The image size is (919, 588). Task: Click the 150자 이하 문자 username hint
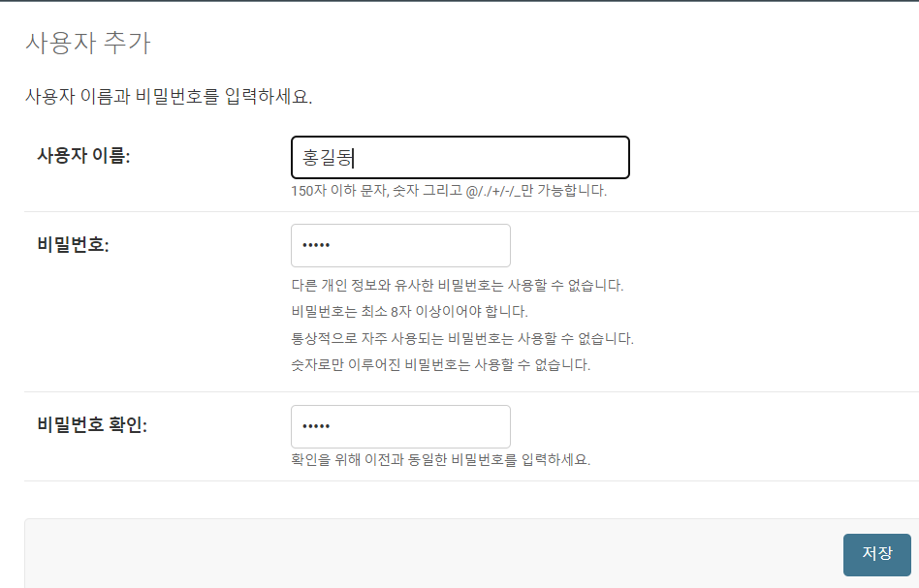tap(449, 191)
